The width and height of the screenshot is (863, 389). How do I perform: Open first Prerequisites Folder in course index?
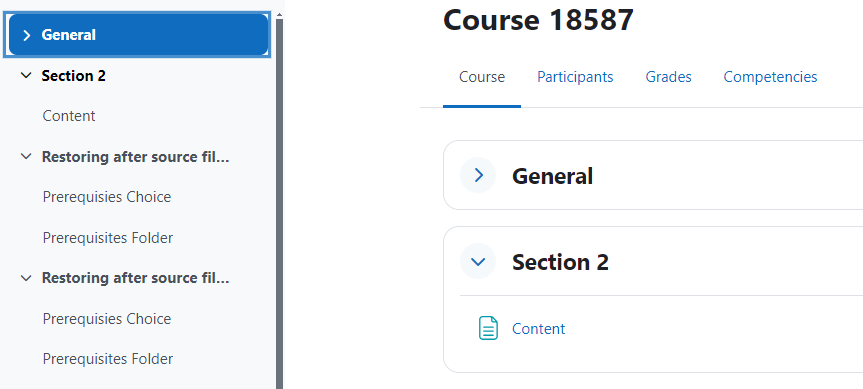(x=108, y=238)
